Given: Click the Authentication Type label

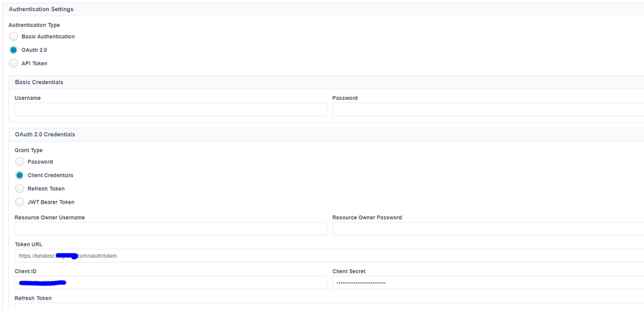Looking at the screenshot, I should 34,25.
